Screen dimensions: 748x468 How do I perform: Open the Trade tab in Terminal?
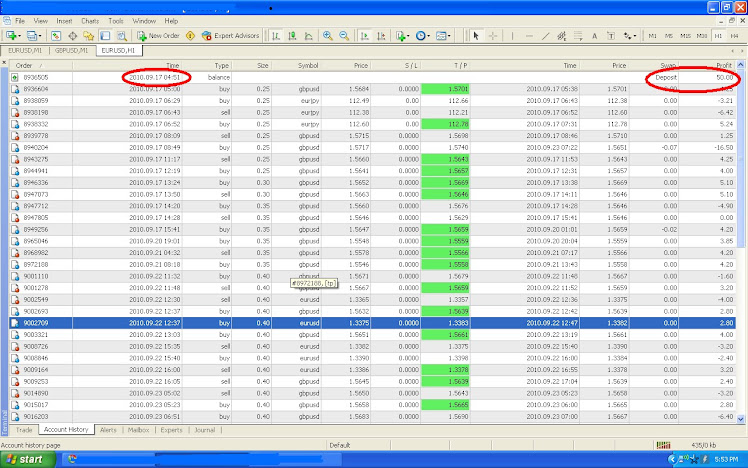click(x=24, y=430)
